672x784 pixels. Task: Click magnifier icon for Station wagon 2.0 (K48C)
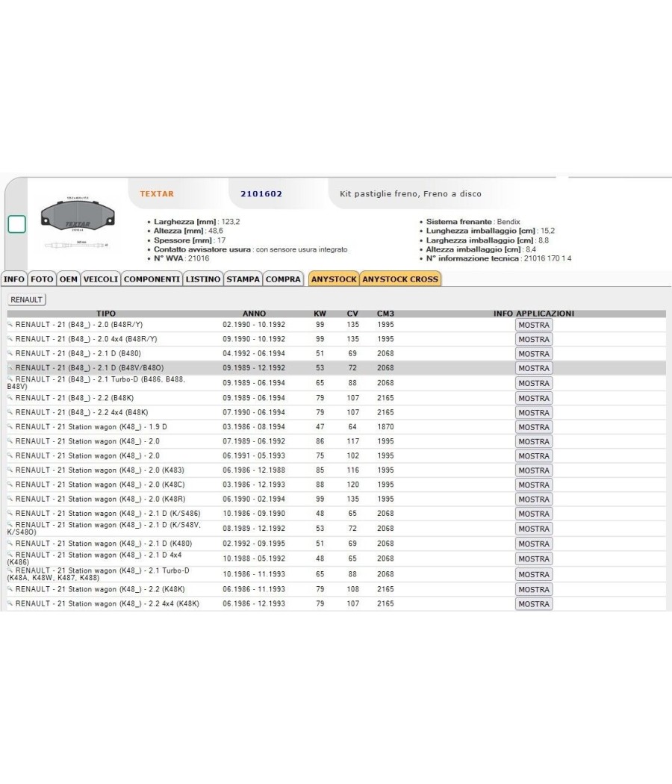pyautogui.click(x=10, y=485)
